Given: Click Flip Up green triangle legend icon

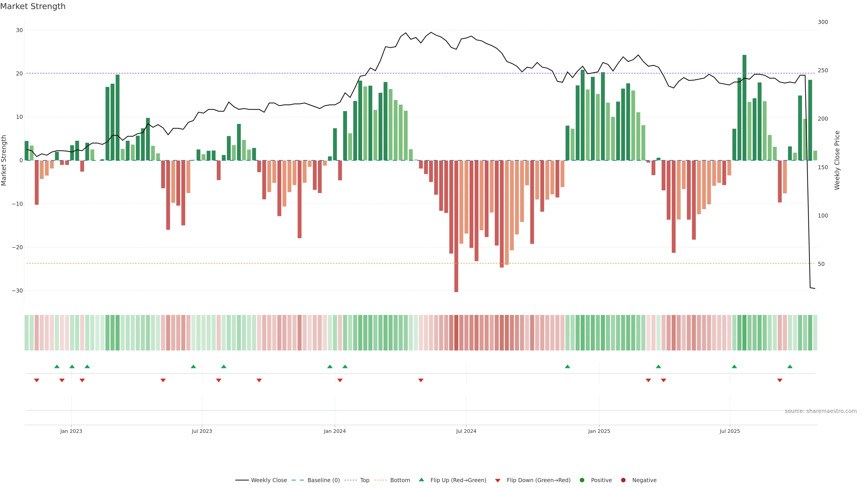Looking at the screenshot, I should click(x=421, y=480).
